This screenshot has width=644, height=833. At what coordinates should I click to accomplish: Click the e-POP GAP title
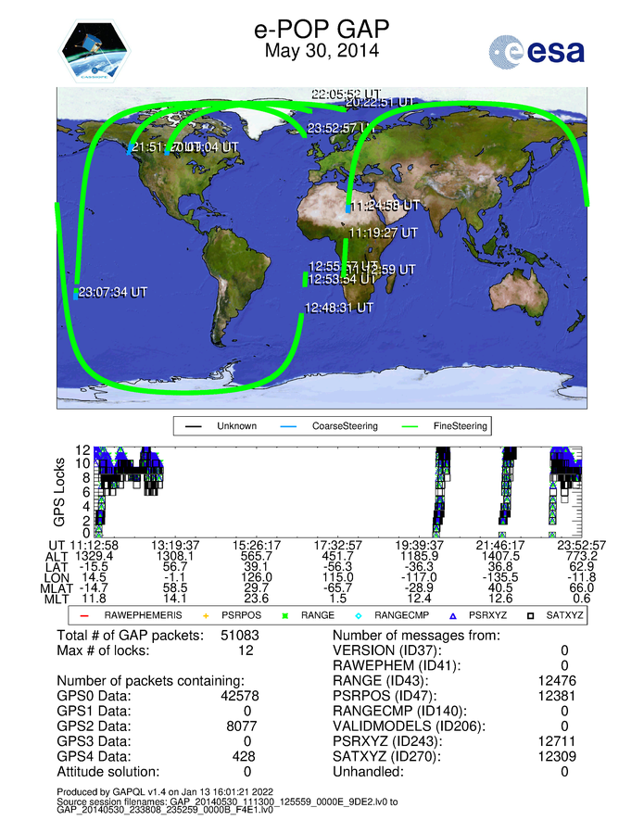pos(322,30)
